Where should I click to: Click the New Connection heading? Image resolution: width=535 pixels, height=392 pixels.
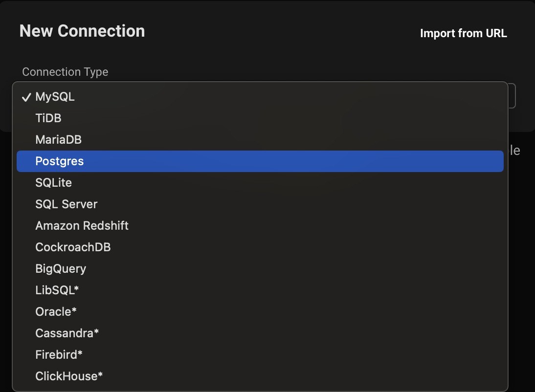pyautogui.click(x=82, y=31)
